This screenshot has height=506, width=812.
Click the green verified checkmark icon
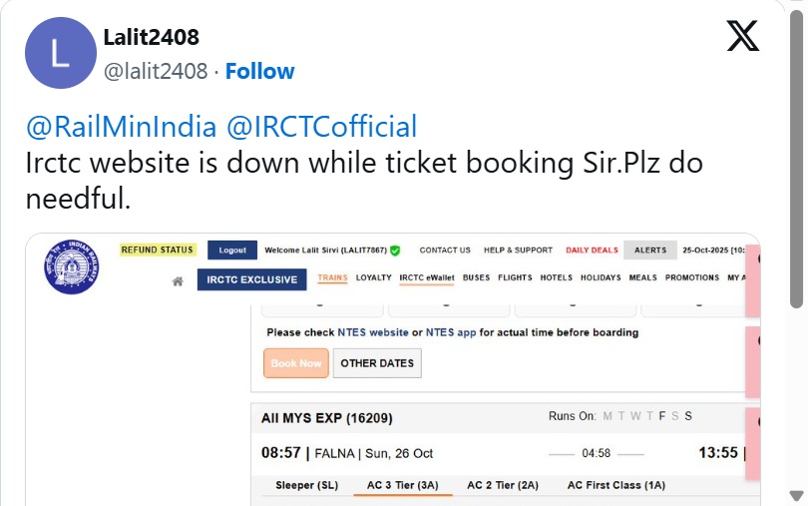pyautogui.click(x=395, y=250)
